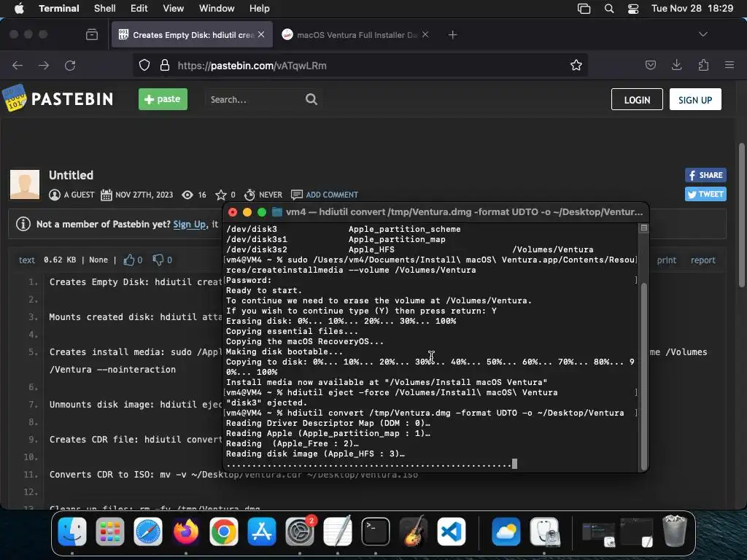This screenshot has width=747, height=560.
Task: Open the Edit menu
Action: [x=139, y=9]
